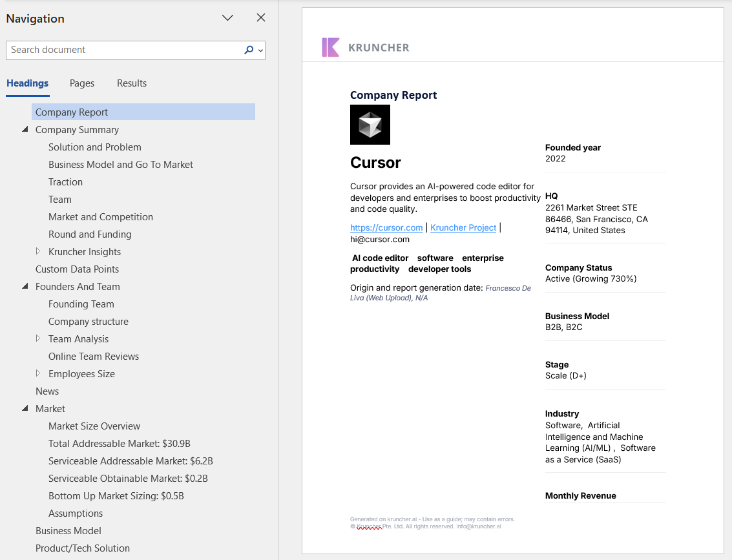Open Market and Competition heading
Image resolution: width=732 pixels, height=560 pixels.
pyautogui.click(x=100, y=216)
